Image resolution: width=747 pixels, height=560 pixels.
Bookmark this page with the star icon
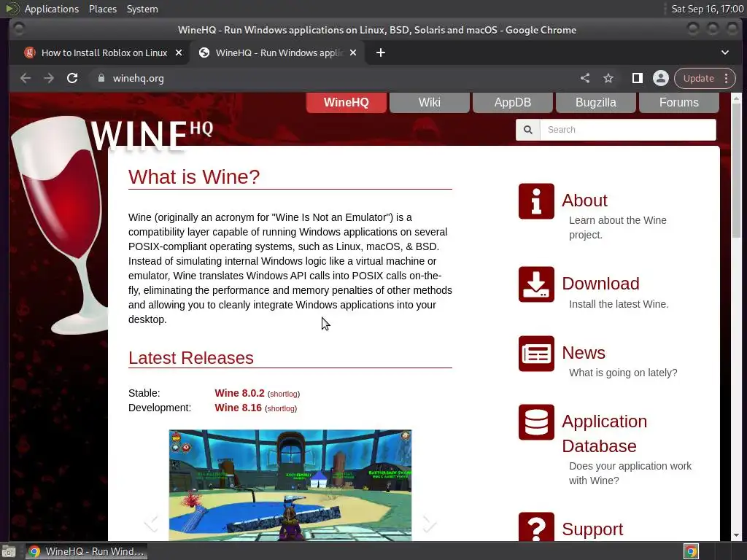click(x=608, y=78)
